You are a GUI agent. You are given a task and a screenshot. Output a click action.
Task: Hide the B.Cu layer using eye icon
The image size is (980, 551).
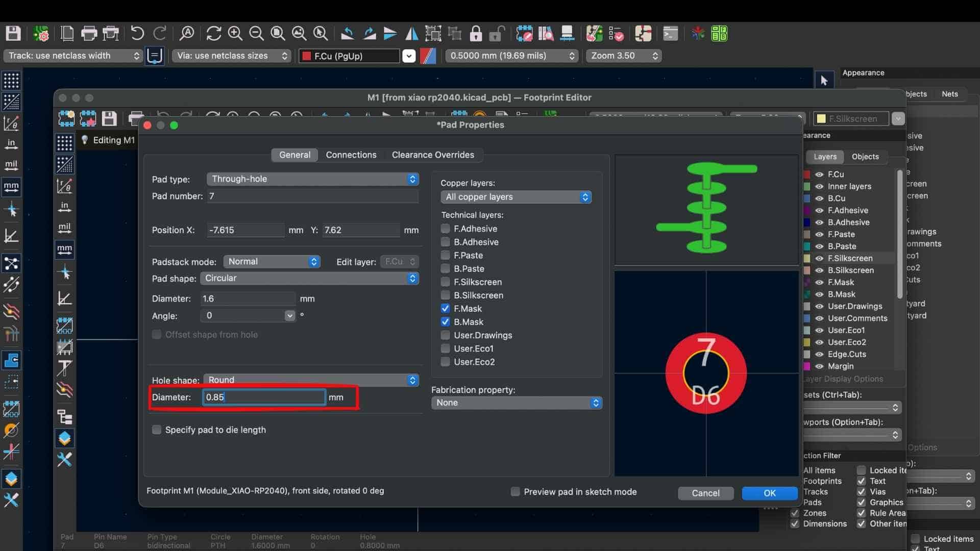(819, 198)
